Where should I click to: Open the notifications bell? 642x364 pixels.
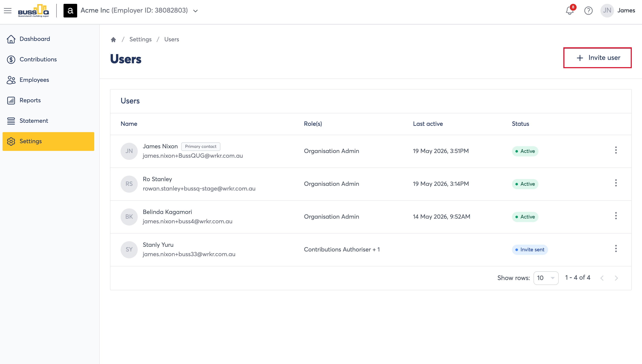click(x=570, y=10)
